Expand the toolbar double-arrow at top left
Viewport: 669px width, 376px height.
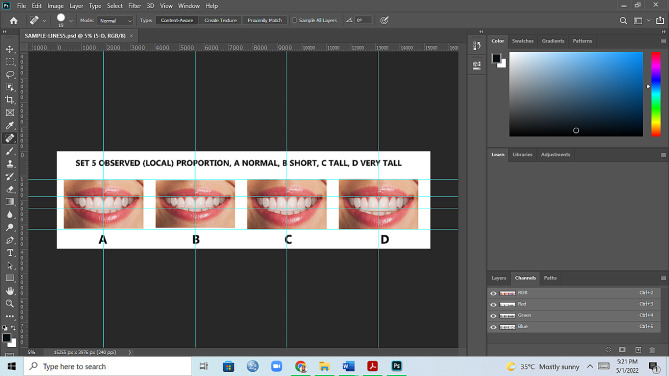click(x=5, y=32)
